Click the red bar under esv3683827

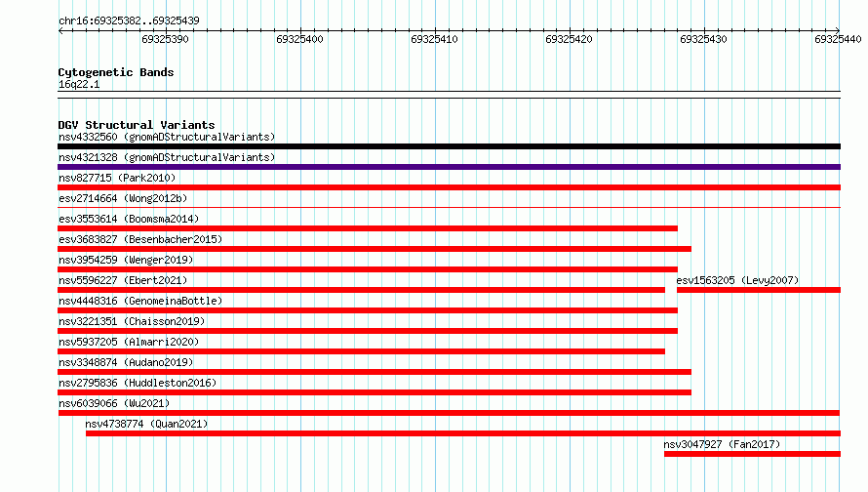click(x=375, y=249)
